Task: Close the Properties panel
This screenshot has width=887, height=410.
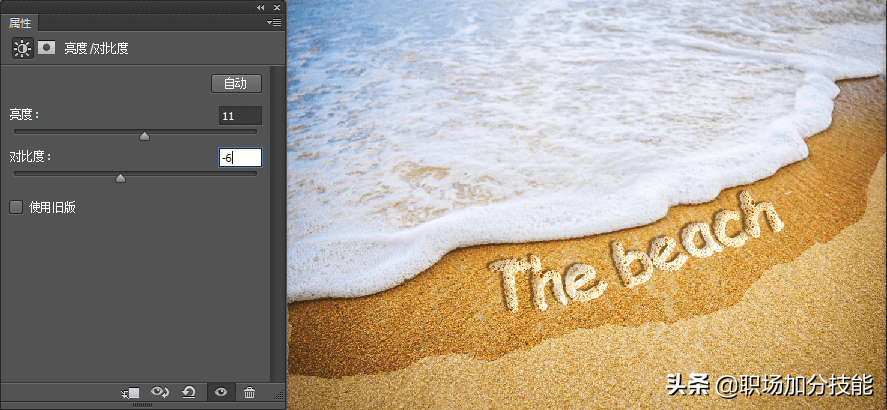Action: click(277, 7)
